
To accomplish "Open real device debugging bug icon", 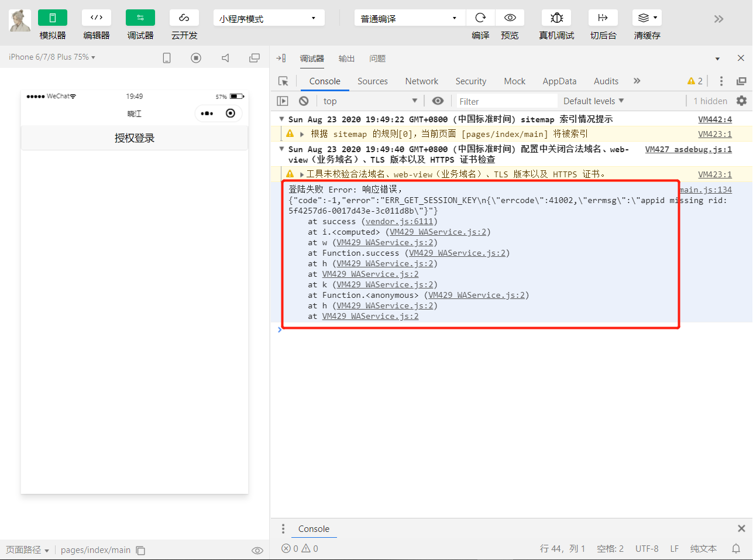I will [x=556, y=18].
